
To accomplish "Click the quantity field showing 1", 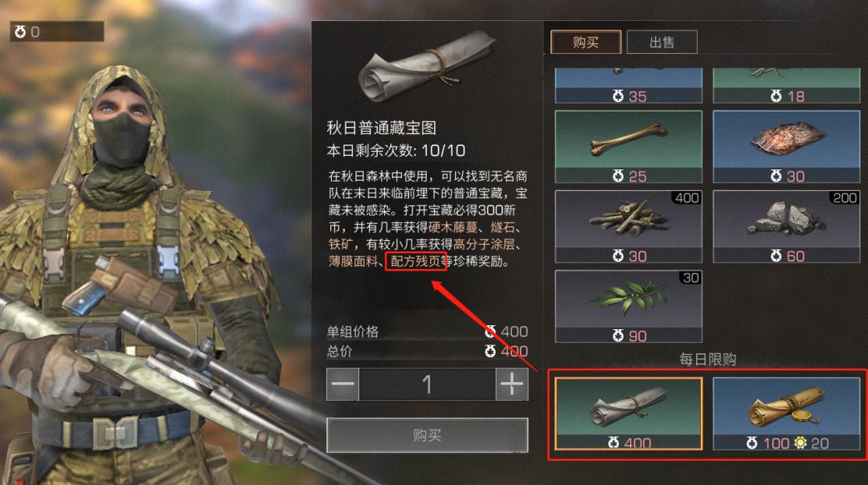I will pyautogui.click(x=427, y=384).
